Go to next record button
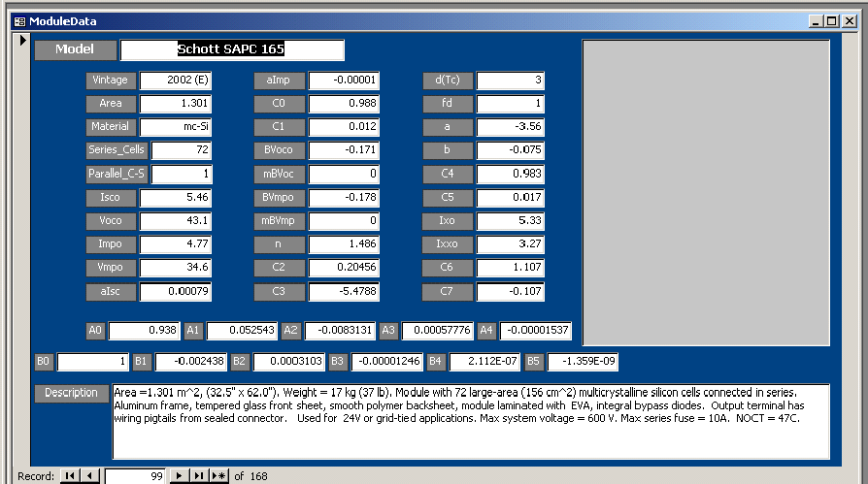 (179, 475)
